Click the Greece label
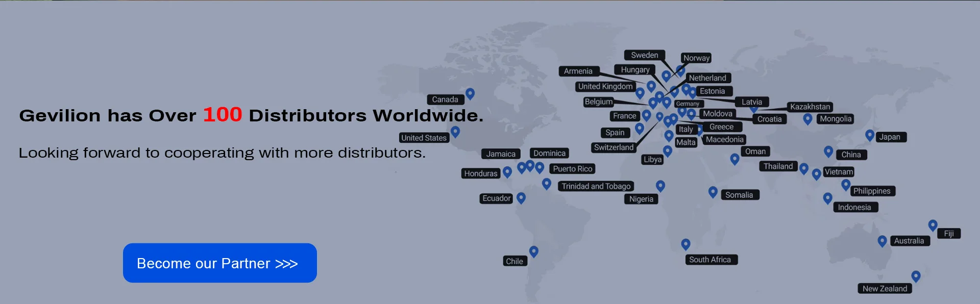The image size is (980, 304). coord(722,127)
